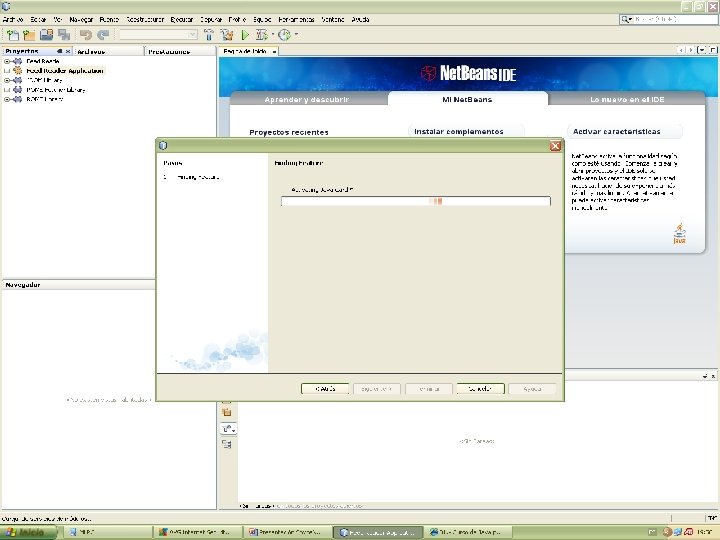Click the Atrás button in the wizard dialog
The height and width of the screenshot is (540, 720).
[325, 388]
